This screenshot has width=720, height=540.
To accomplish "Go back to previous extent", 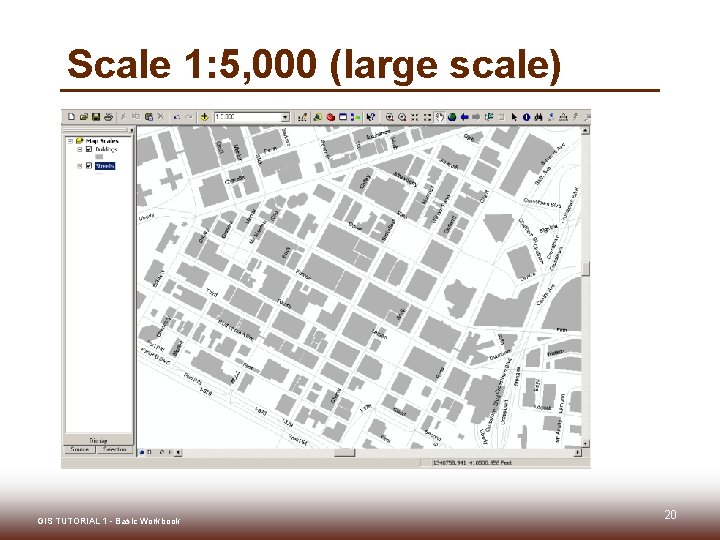I will click(x=464, y=117).
